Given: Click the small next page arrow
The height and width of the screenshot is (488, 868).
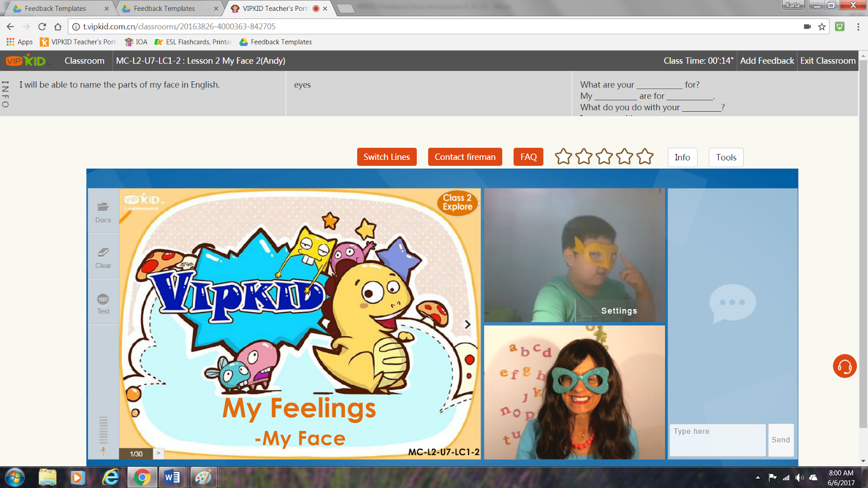Looking at the screenshot, I should (x=158, y=453).
